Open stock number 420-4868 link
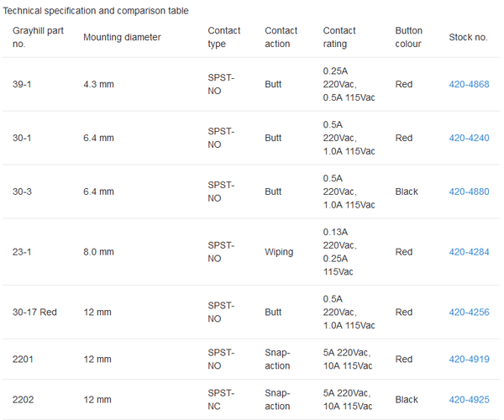This screenshot has width=504, height=420. click(469, 85)
